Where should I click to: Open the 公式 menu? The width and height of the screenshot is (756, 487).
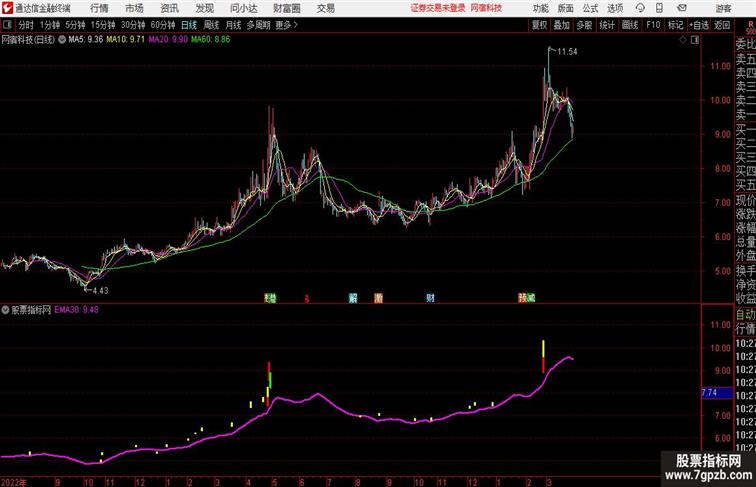coord(590,8)
